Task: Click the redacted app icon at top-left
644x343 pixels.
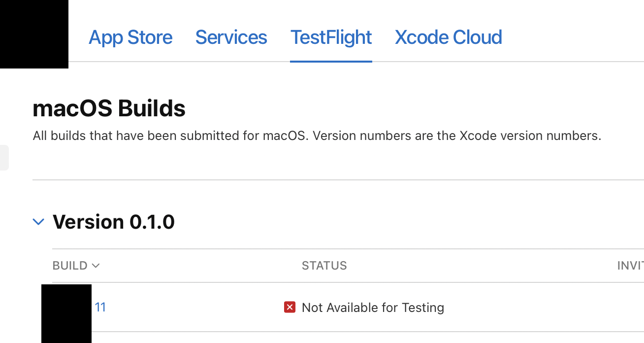Action: [34, 34]
